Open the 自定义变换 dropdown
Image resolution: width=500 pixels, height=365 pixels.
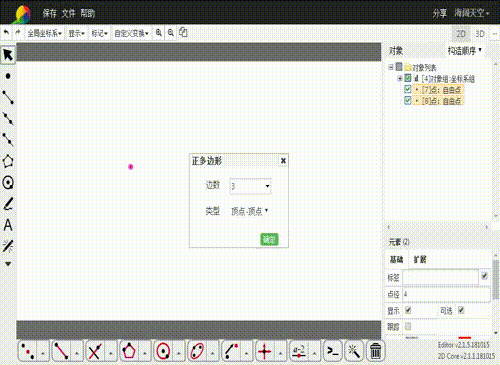point(131,33)
